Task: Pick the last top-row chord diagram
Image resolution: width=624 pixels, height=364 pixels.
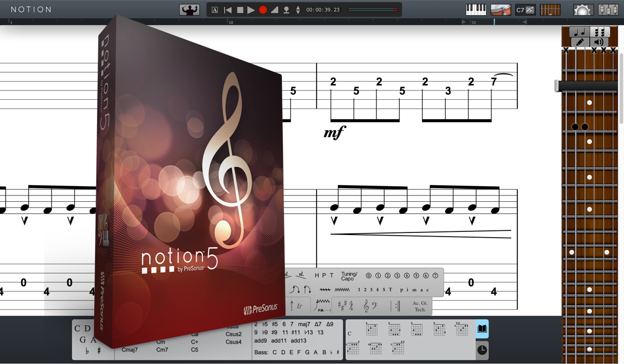Action: [x=461, y=330]
